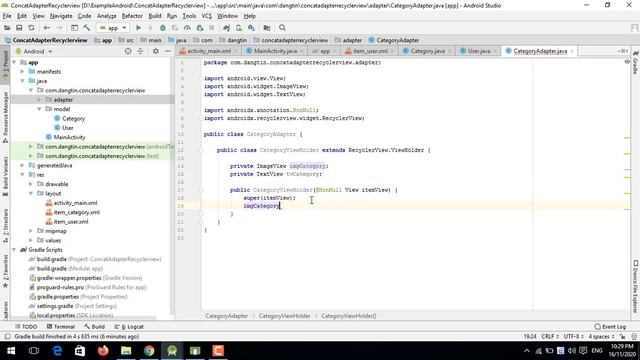Screen dimensions: 640x360
Task: Switch to the Category.java tab
Action: coord(427,51)
